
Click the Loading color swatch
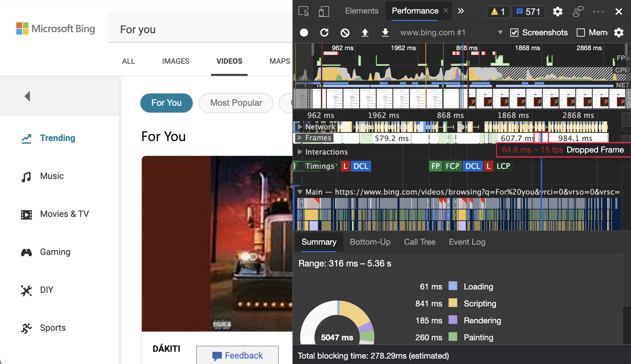pyautogui.click(x=453, y=286)
